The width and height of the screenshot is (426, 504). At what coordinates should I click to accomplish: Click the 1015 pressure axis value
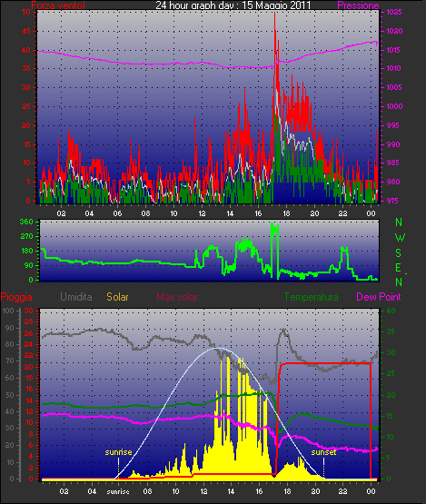(394, 50)
